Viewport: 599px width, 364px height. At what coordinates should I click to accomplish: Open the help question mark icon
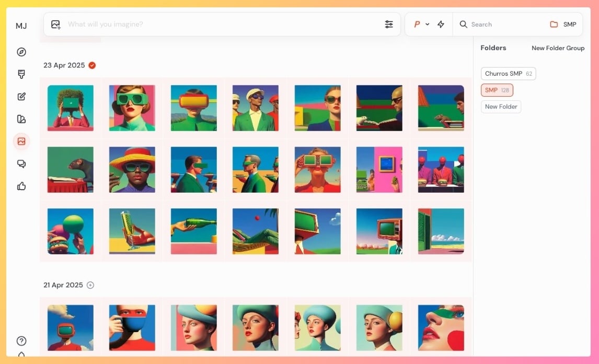coord(21,341)
